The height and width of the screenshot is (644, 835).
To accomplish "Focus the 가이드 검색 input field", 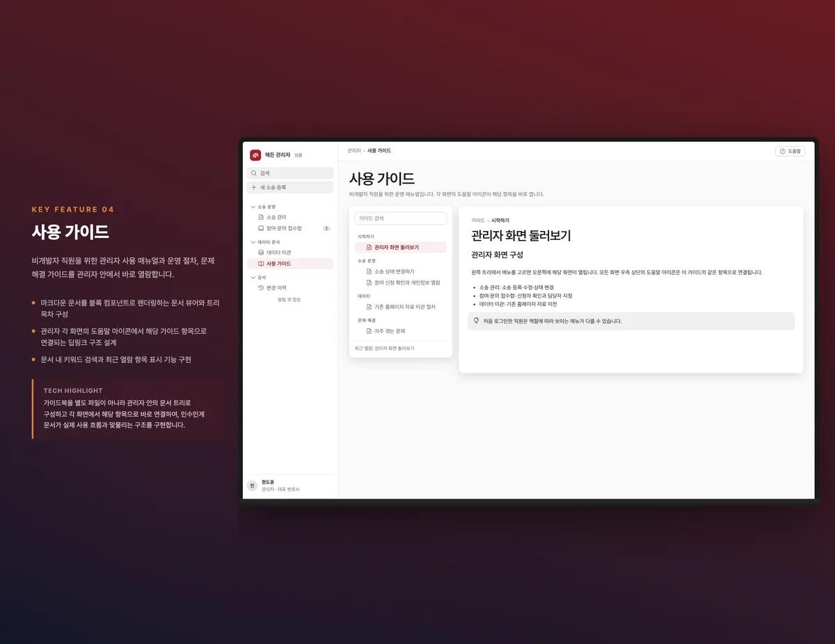I will (x=401, y=218).
